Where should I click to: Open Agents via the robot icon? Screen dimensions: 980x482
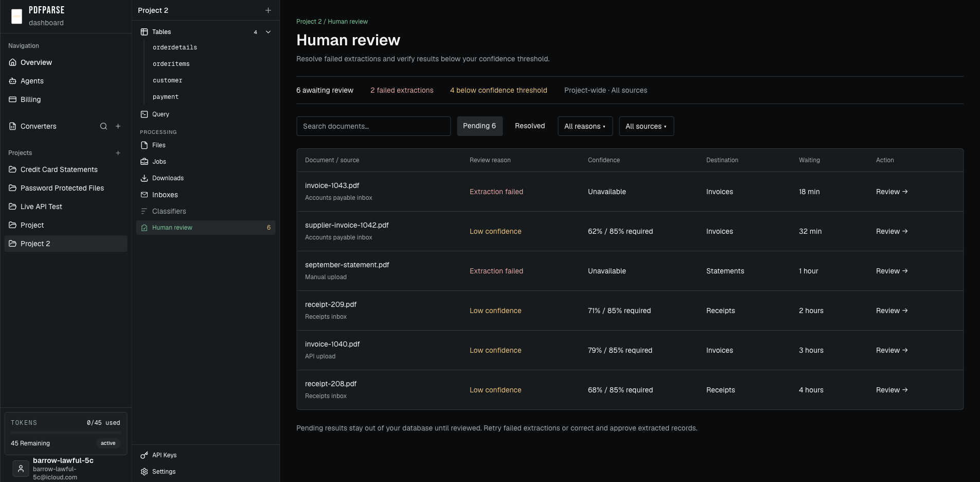[13, 81]
